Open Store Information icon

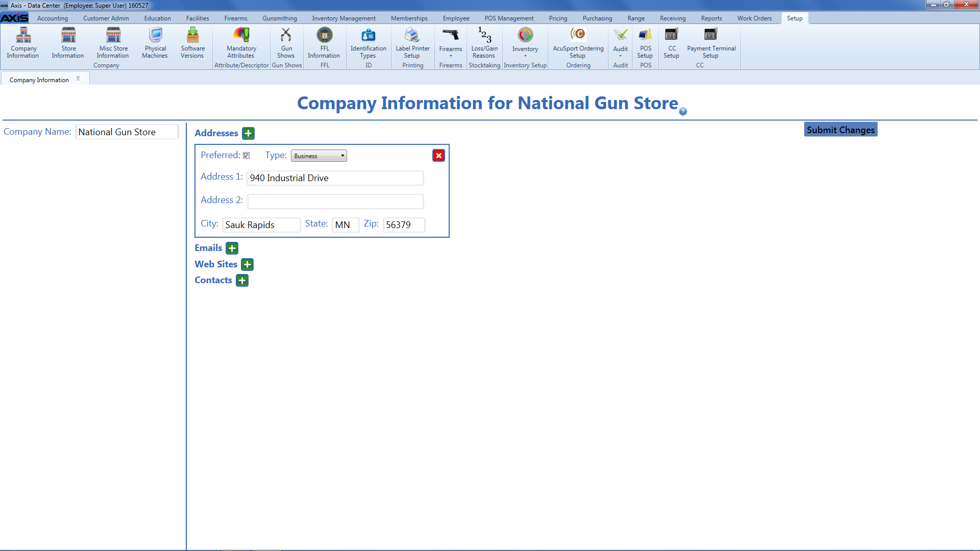tap(68, 43)
